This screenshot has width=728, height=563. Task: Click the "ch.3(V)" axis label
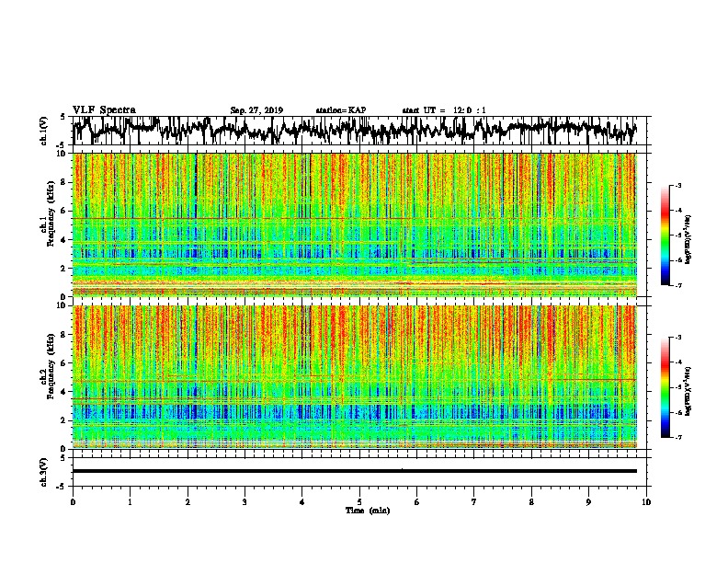(x=43, y=472)
